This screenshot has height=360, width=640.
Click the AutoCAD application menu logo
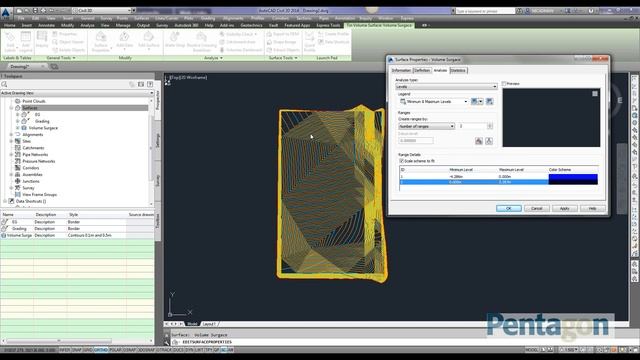point(6,13)
